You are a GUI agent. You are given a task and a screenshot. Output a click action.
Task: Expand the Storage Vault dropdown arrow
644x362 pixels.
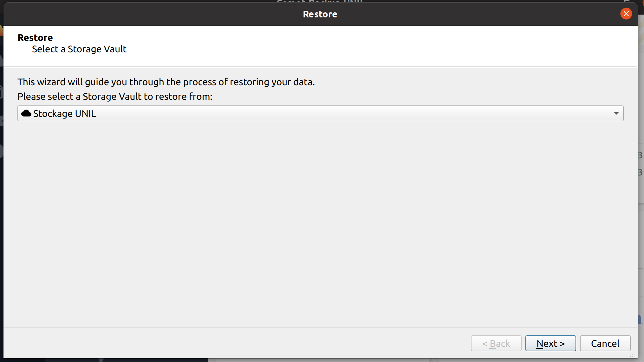[x=616, y=113]
